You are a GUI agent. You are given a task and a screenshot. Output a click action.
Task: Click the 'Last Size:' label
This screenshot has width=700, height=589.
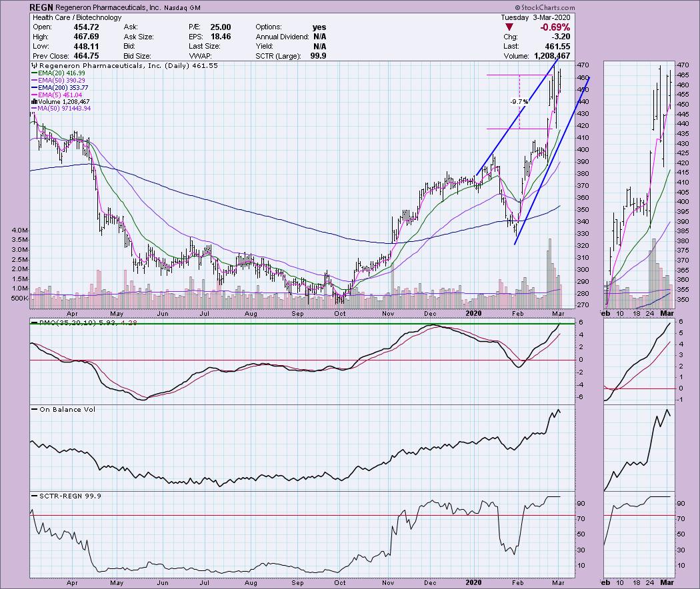coord(204,47)
